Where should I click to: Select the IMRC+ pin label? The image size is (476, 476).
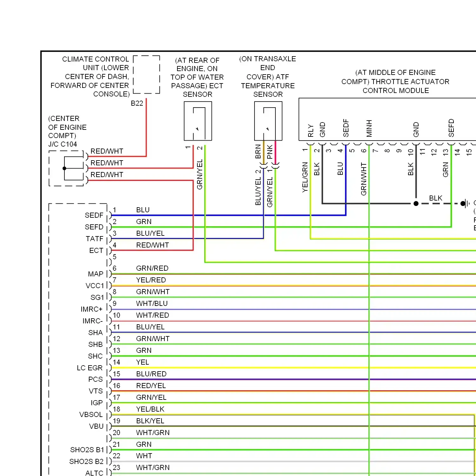(91, 309)
